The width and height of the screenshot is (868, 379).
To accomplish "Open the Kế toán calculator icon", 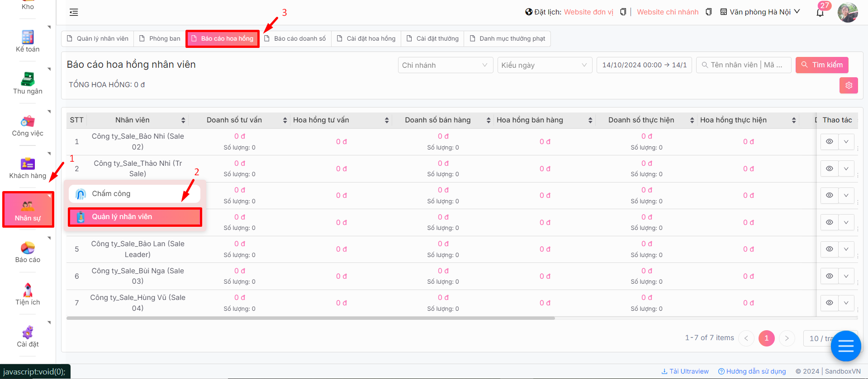I will pos(28,37).
